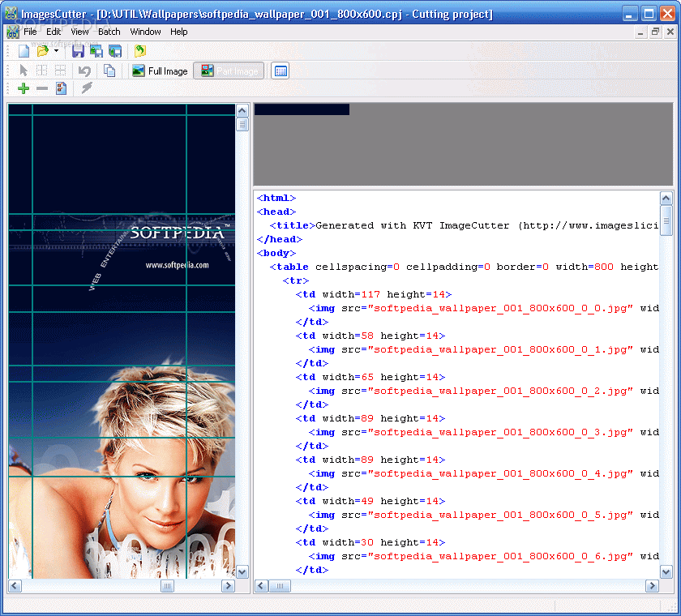The image size is (681, 616).
Task: Click the <td width=65 height=14> line
Action: 370,377
